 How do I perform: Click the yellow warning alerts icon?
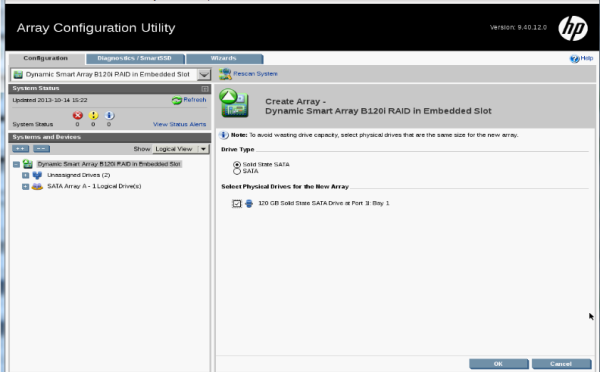(x=93, y=115)
